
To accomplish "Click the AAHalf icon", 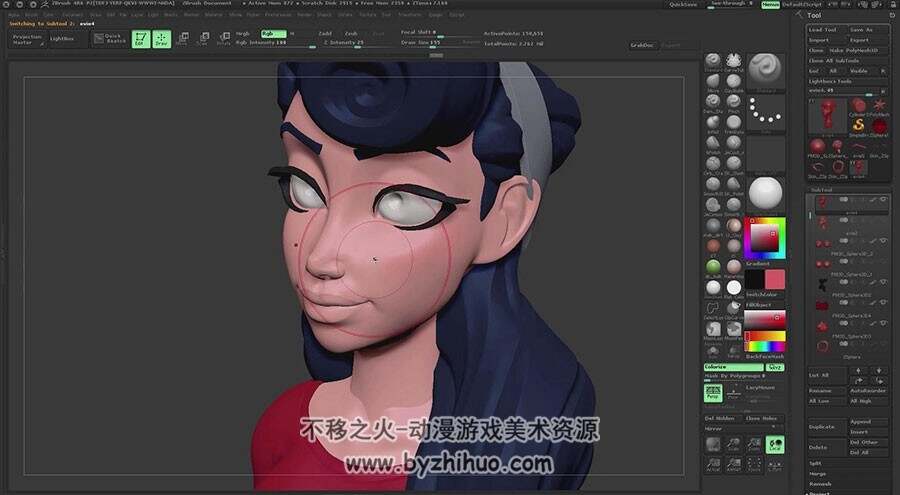I will coord(734,465).
